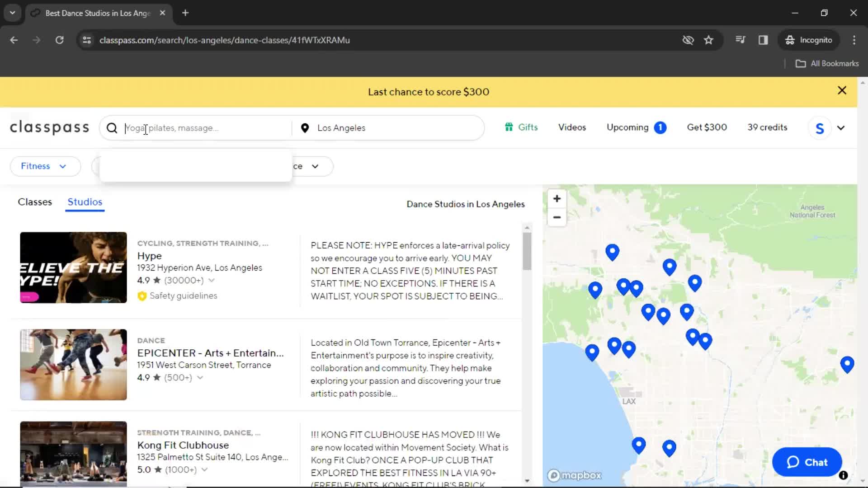Click the Hype studio thumbnail image
The height and width of the screenshot is (488, 868).
(73, 267)
